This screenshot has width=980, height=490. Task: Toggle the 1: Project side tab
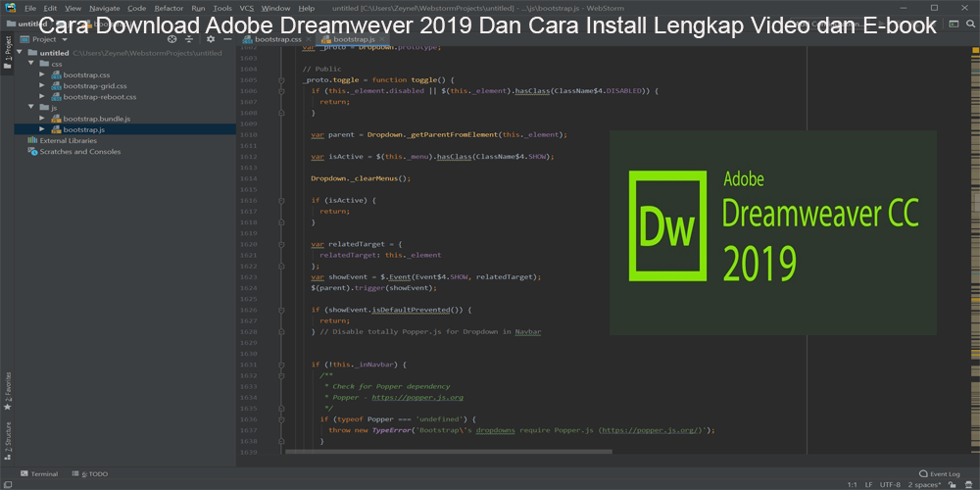click(8, 54)
